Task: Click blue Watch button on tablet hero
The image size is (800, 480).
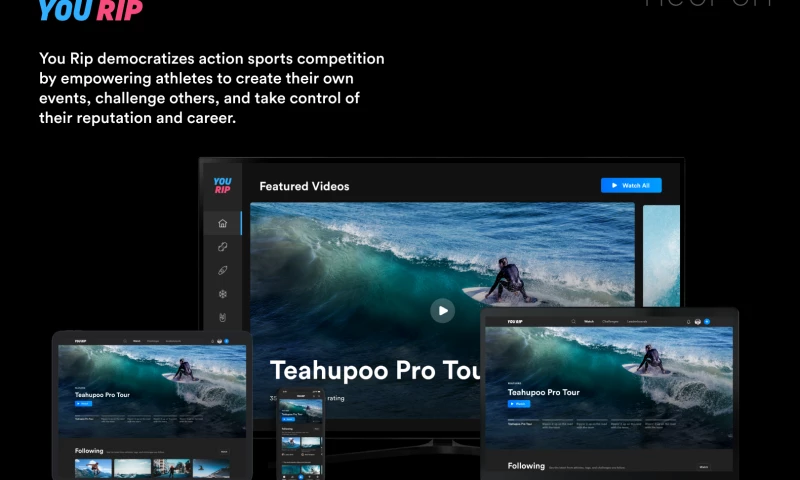Action: 82,404
